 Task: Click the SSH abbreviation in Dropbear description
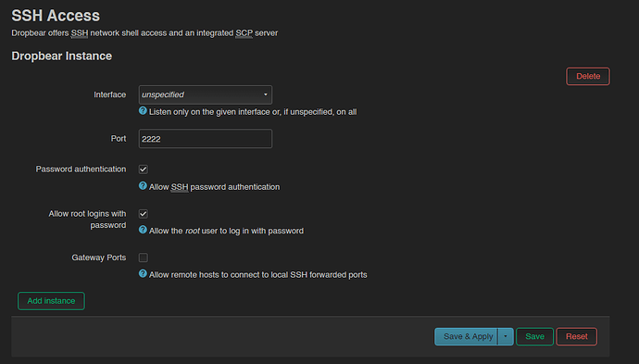(x=80, y=33)
